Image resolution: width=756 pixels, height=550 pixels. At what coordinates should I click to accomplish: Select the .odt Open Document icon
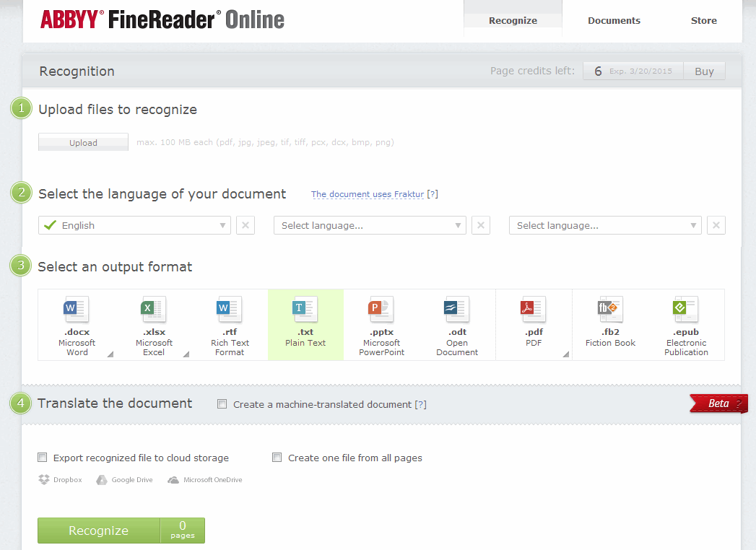point(456,309)
